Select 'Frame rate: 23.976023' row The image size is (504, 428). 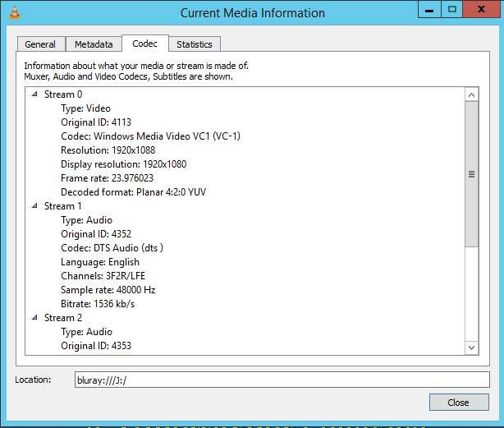tap(107, 178)
